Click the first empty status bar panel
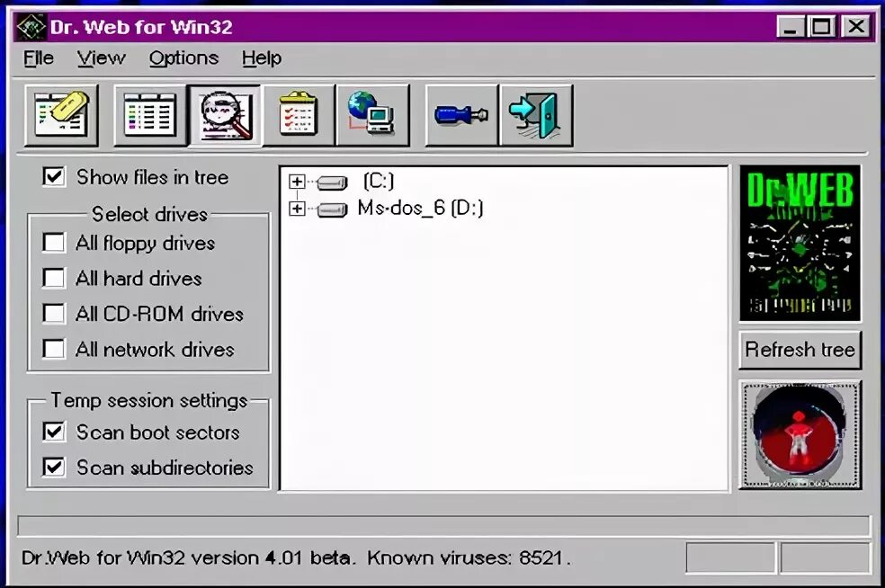The width and height of the screenshot is (885, 588). [x=731, y=558]
